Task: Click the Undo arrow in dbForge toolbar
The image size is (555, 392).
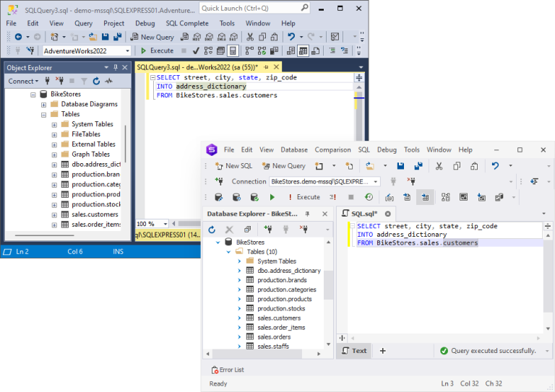Action: [495, 165]
